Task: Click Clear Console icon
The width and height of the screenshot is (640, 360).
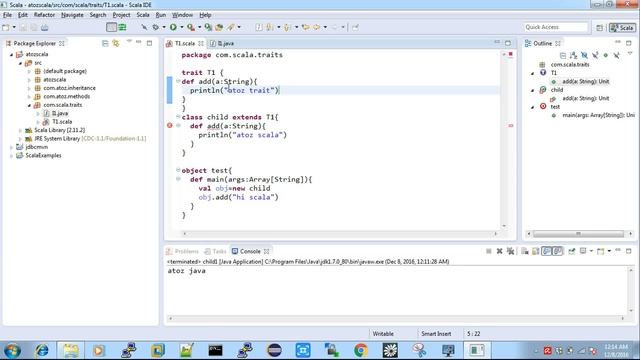Action: tap(525, 251)
